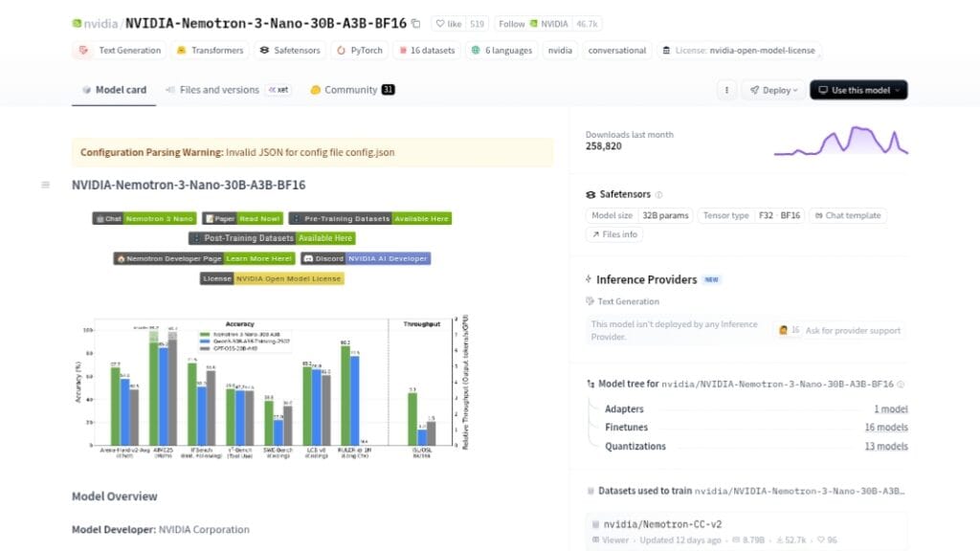Open the Use this model dropdown
The width and height of the screenshot is (980, 551).
point(858,90)
